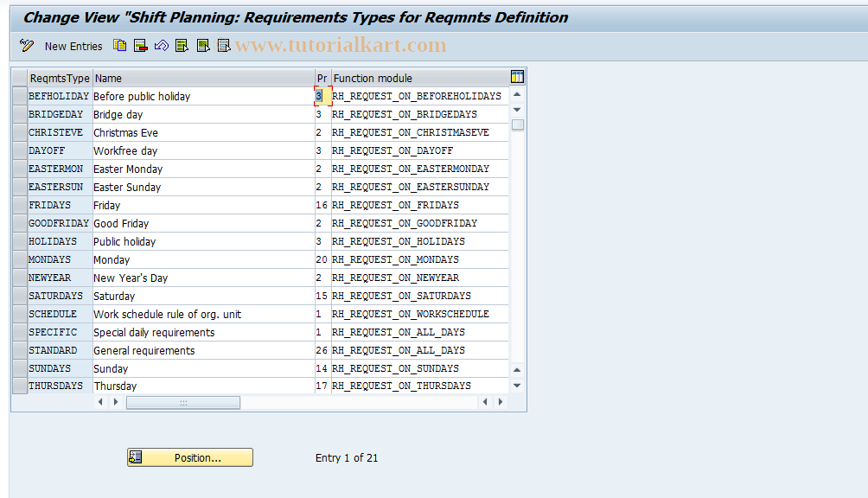
Task: Click the function module RH_REQUEST_ON_BEFOREHOLIDAYS
Action: point(419,96)
